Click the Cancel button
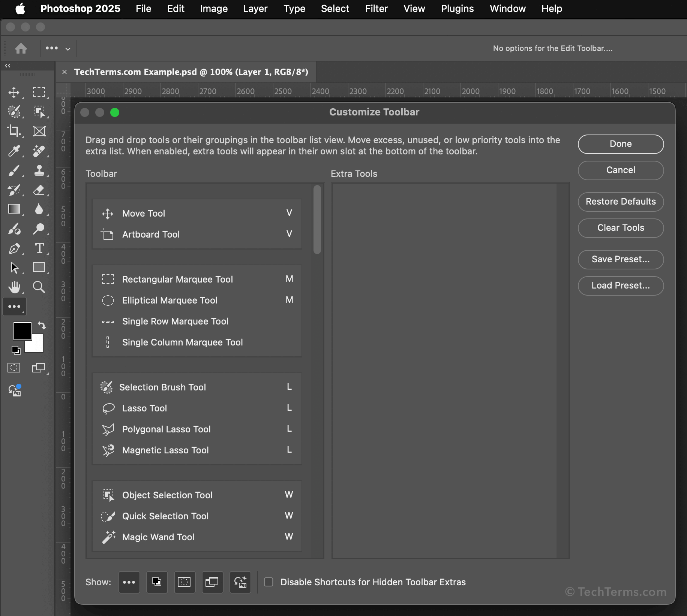 621,170
